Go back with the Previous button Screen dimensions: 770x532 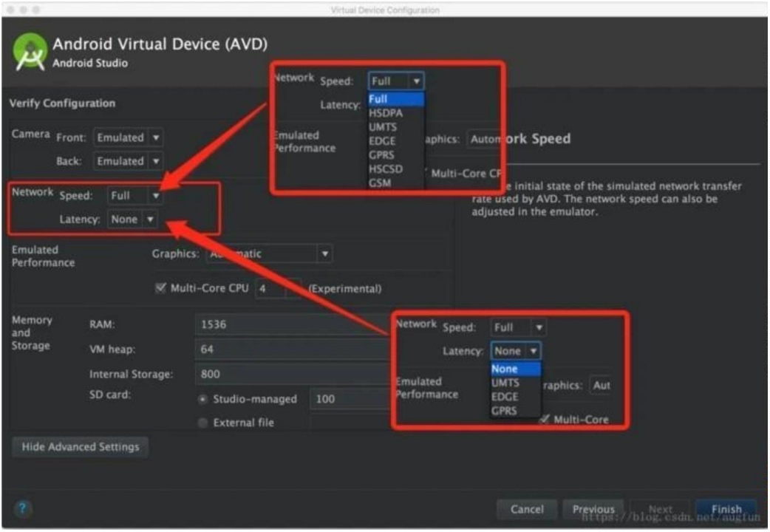593,509
